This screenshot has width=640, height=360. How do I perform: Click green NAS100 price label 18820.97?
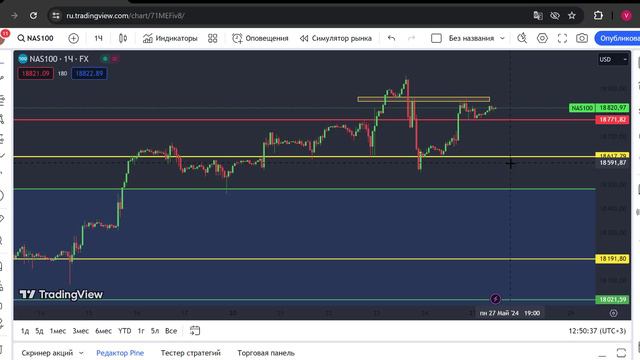point(599,108)
